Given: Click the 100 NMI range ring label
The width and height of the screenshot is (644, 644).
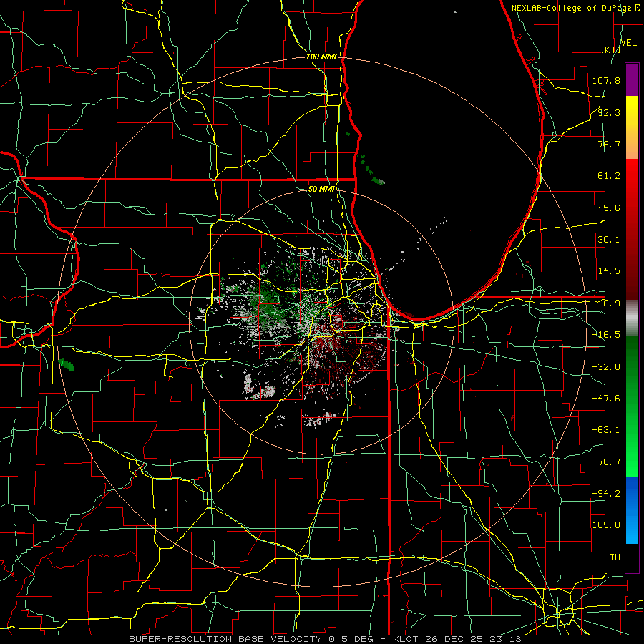Looking at the screenshot, I should pyautogui.click(x=321, y=57).
